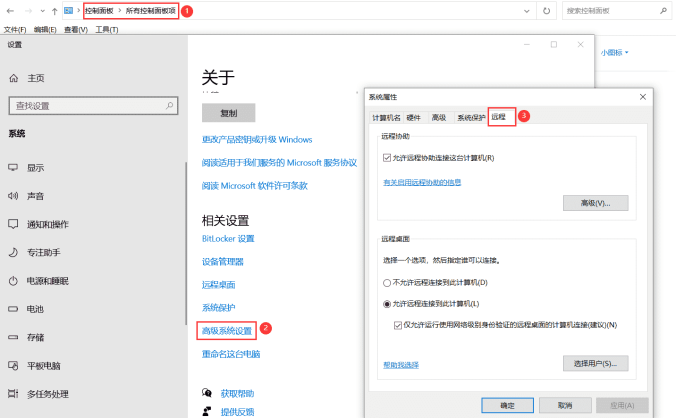Select the 存储 drive icon
The image size is (676, 418).
[x=13, y=337]
